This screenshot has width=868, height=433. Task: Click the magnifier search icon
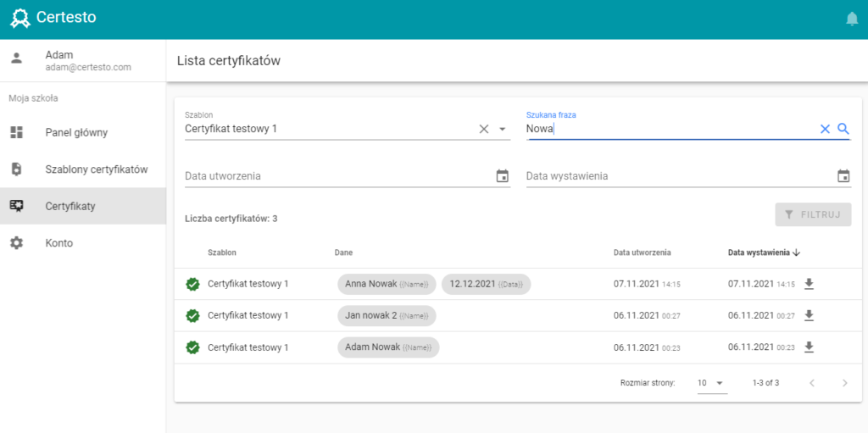pyautogui.click(x=843, y=129)
